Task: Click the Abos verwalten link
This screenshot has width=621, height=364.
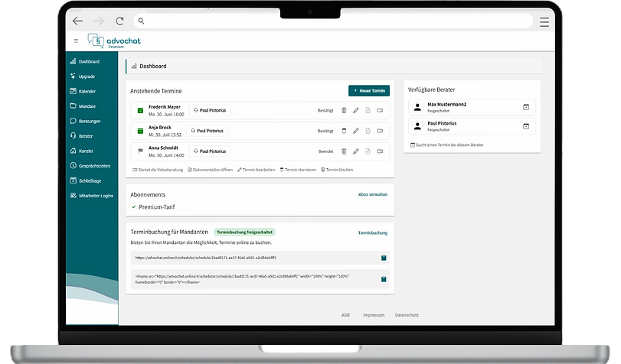Action: pos(373,194)
